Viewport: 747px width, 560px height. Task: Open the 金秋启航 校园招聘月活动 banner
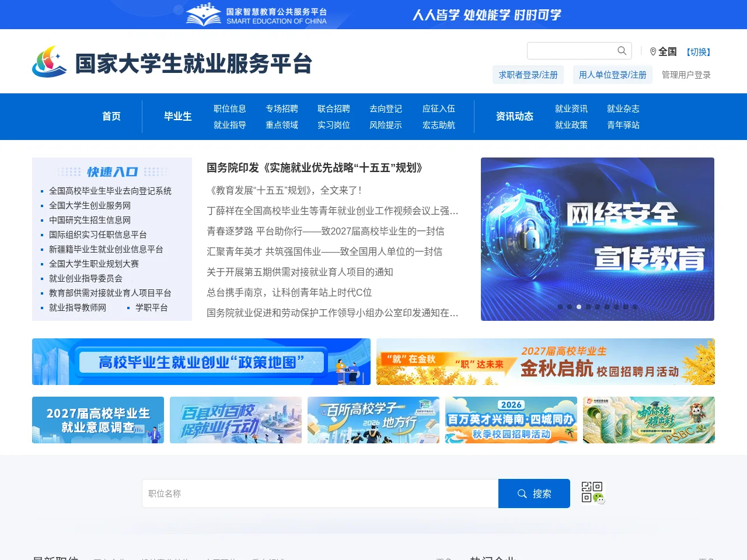pos(546,362)
